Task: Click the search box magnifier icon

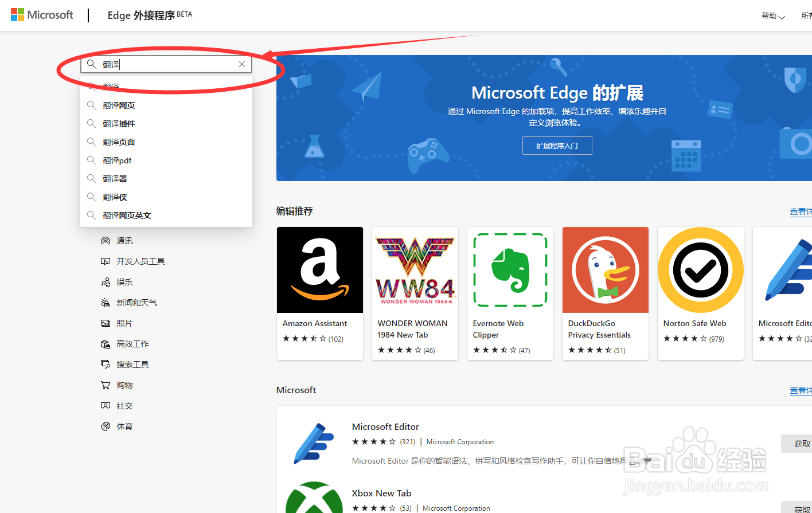Action: pyautogui.click(x=92, y=64)
